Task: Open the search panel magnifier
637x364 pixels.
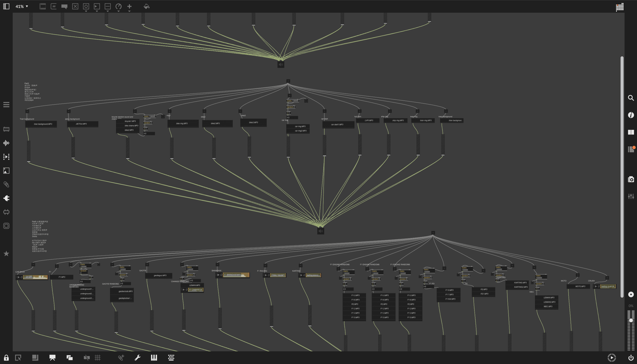Action: pyautogui.click(x=631, y=98)
